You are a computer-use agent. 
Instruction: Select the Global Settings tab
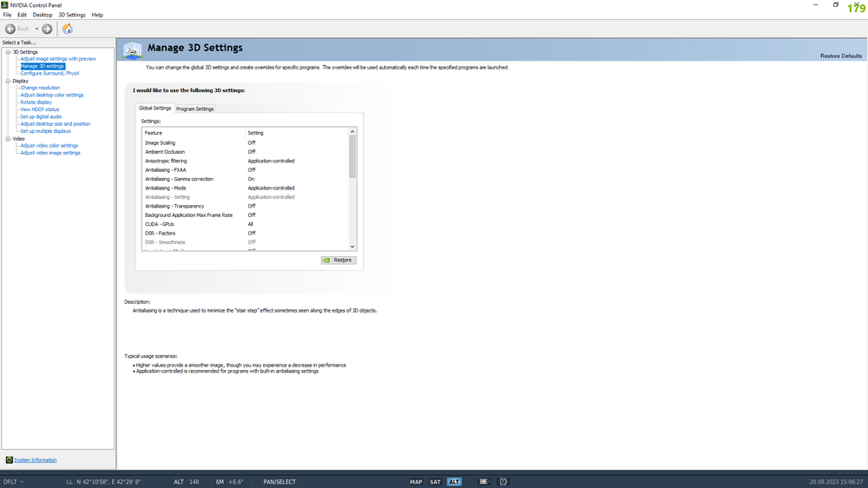155,108
